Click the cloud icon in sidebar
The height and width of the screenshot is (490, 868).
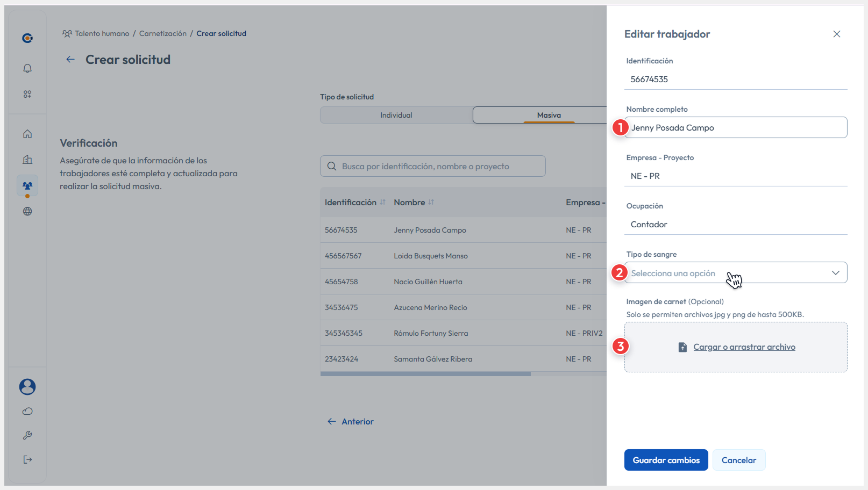click(x=27, y=411)
